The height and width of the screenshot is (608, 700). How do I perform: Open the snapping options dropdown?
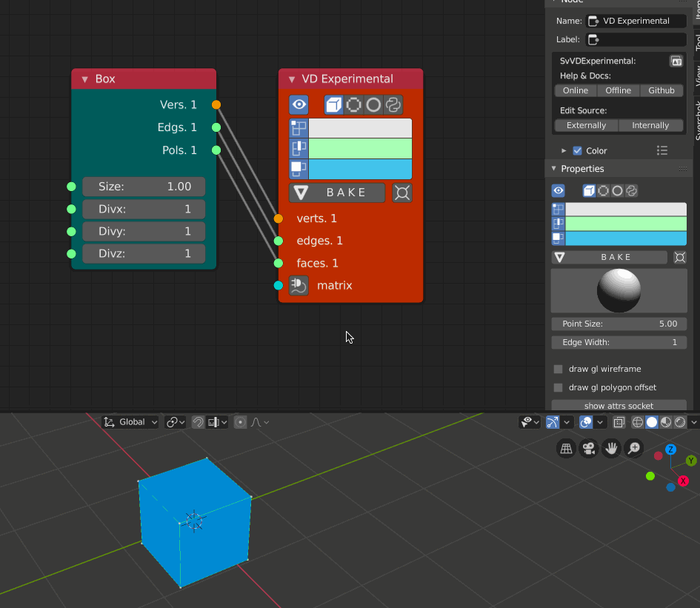pyautogui.click(x=218, y=422)
